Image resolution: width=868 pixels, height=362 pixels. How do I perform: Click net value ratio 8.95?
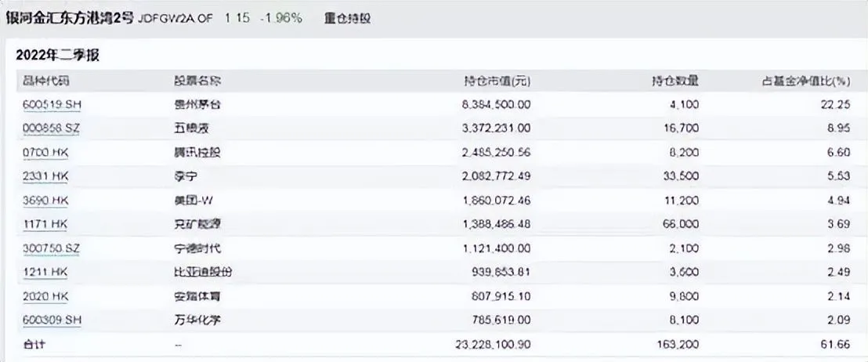pos(838,129)
